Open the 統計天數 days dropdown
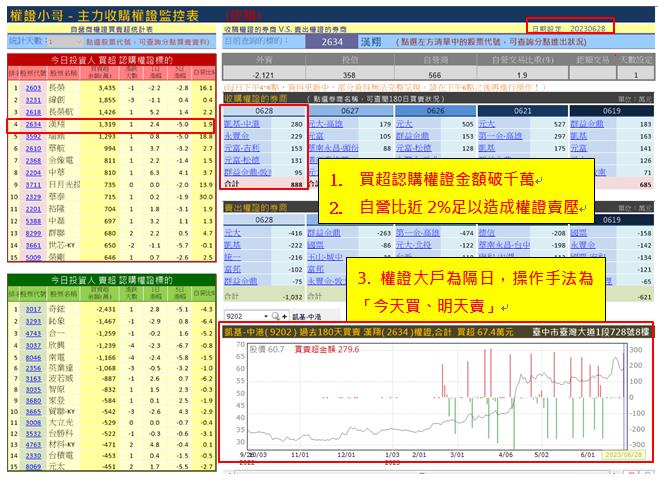Image resolution: width=658 pixels, height=486 pixels. click(78, 42)
